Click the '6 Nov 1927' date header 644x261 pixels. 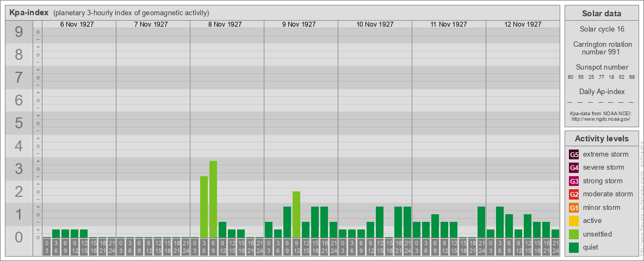pos(77,24)
